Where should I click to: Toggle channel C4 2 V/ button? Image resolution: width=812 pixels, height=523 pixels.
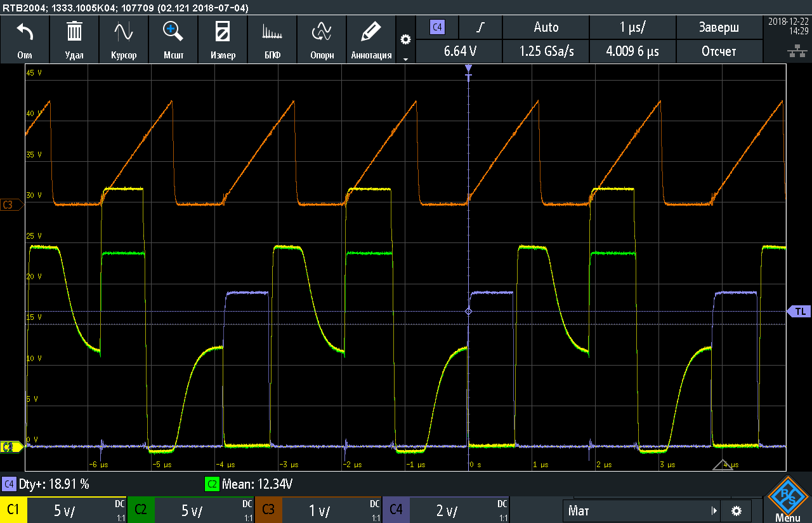(x=446, y=510)
